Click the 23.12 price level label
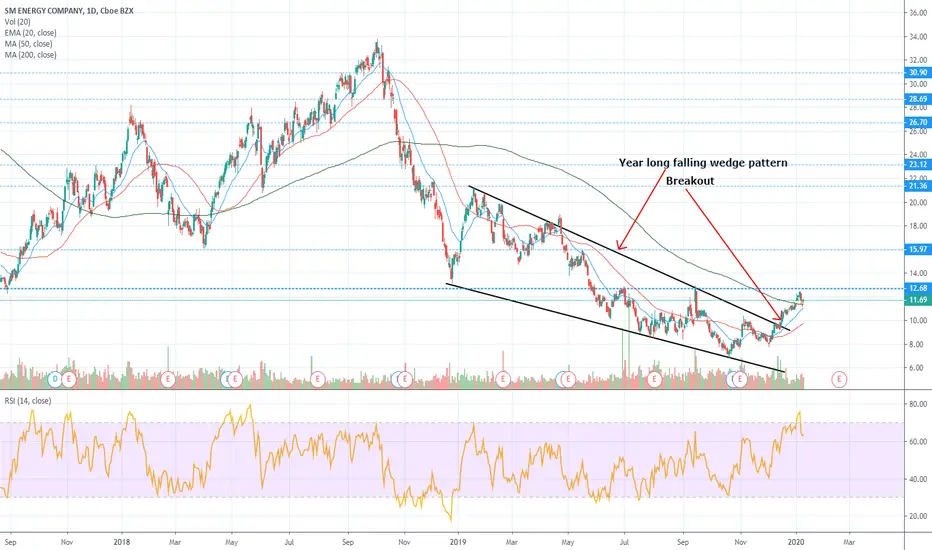The image size is (932, 550). 918,165
